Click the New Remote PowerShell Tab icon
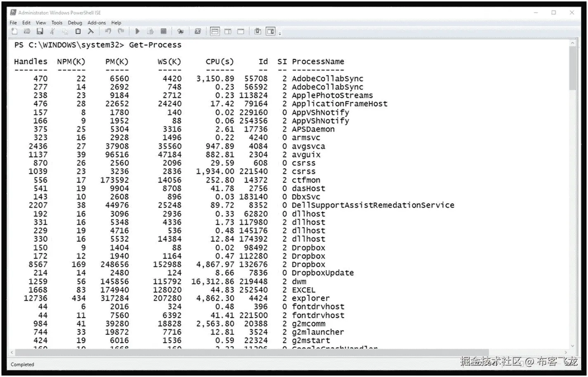The image size is (588, 377). 180,31
